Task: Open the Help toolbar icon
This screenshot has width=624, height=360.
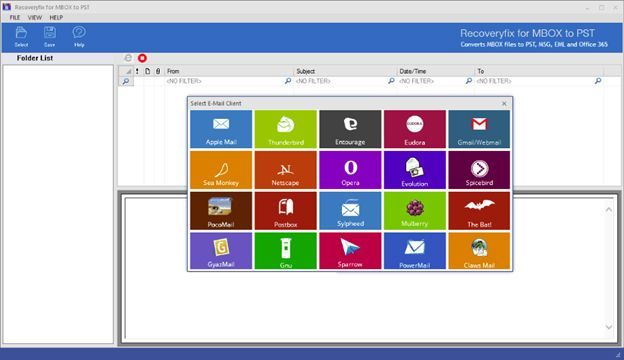Action: click(79, 37)
